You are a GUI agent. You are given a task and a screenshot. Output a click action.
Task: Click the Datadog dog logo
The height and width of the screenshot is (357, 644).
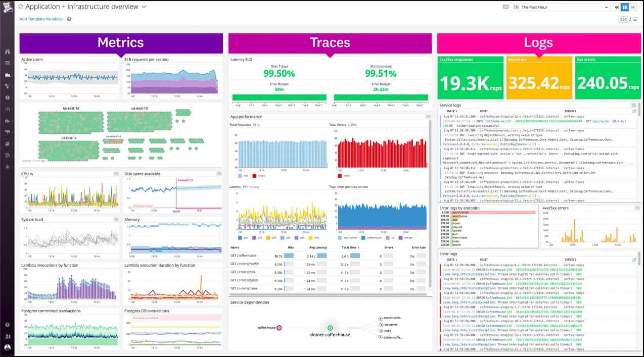click(8, 9)
